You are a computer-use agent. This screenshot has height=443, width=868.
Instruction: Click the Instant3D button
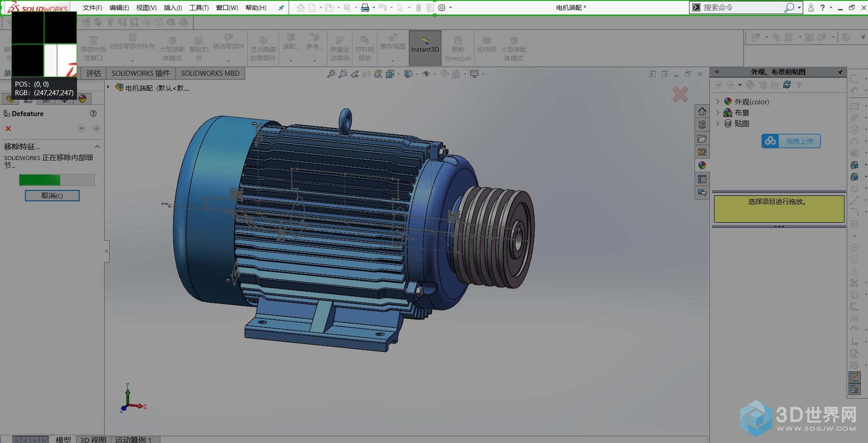pos(425,48)
